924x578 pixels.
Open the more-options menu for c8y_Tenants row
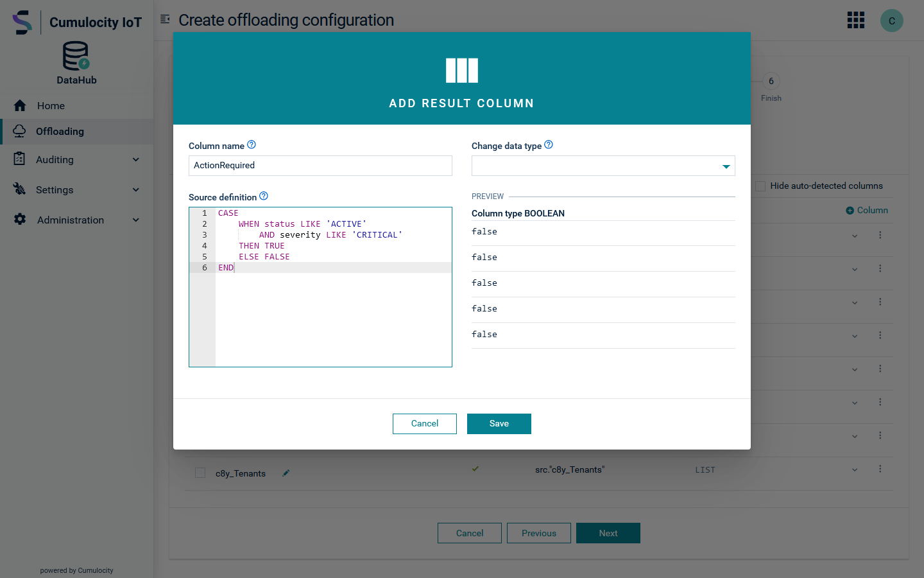tap(880, 469)
